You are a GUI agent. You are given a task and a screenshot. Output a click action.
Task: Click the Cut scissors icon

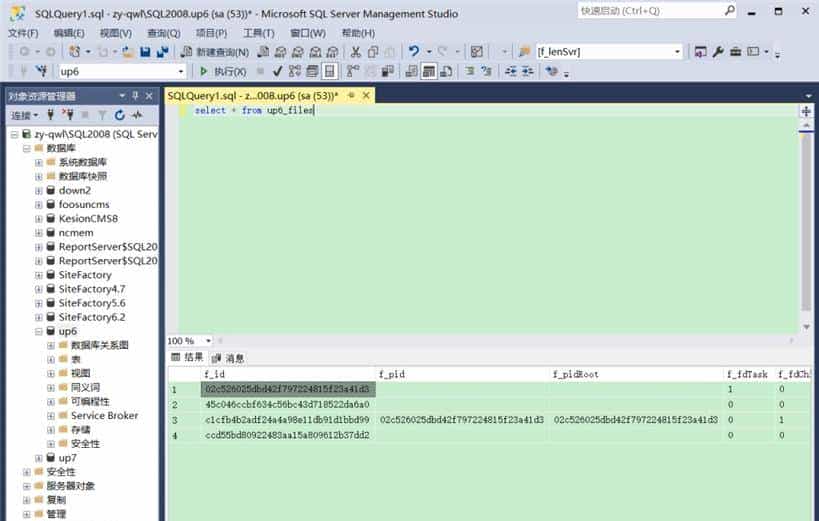pos(356,52)
